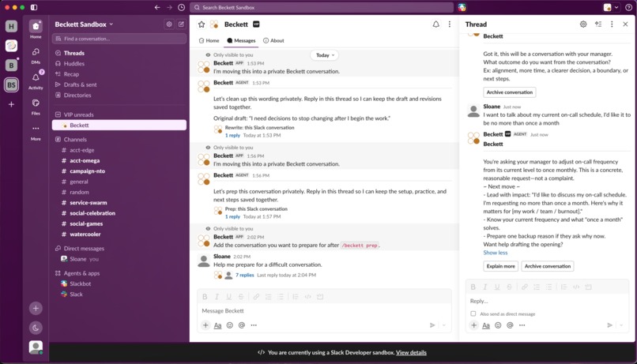Open DMs in the left rail

(x=36, y=52)
